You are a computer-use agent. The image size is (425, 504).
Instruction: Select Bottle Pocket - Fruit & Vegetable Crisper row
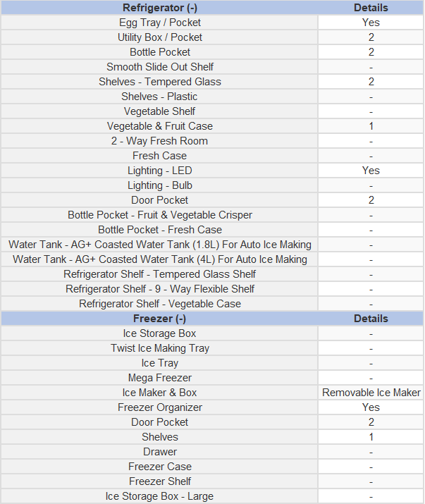[212, 215]
